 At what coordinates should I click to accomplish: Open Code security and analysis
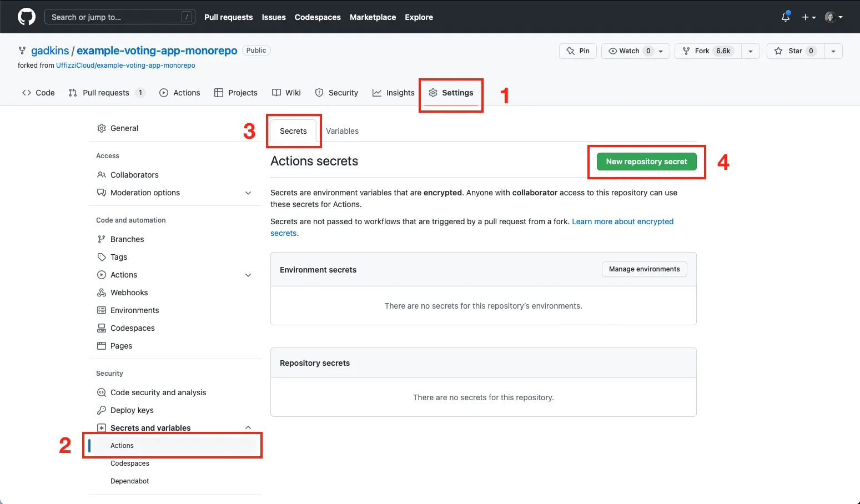click(158, 392)
